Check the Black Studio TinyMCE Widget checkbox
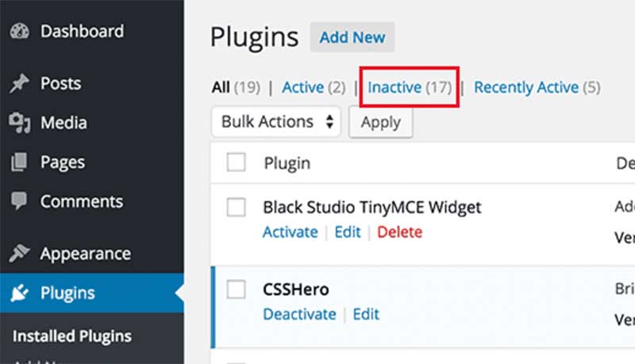The height and width of the screenshot is (364, 635). pos(236,208)
